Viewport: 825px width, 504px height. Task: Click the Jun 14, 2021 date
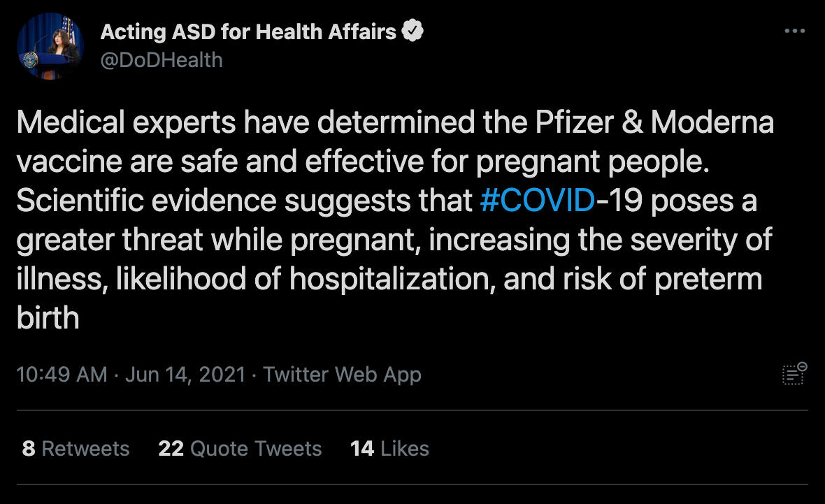pyautogui.click(x=185, y=375)
